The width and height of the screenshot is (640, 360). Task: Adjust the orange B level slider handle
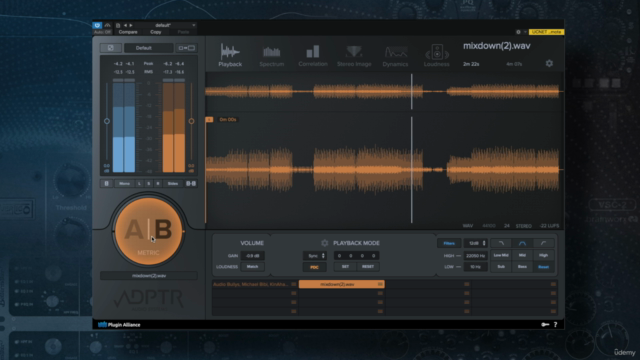[x=191, y=121]
